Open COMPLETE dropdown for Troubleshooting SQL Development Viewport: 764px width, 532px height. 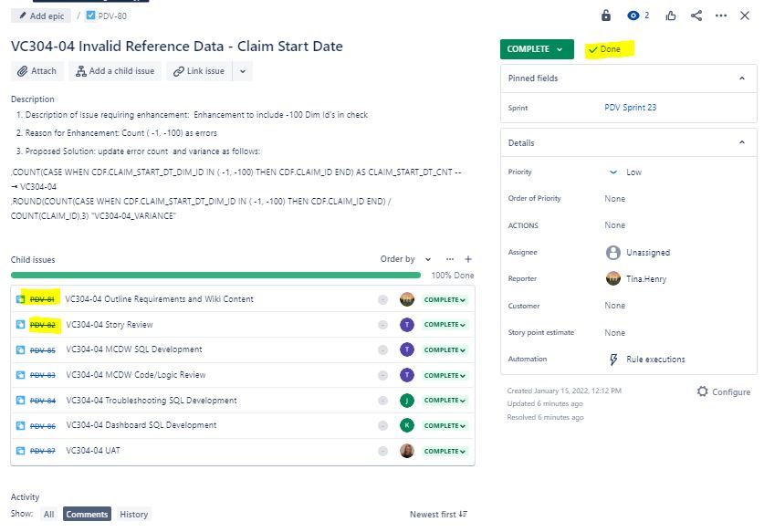click(445, 400)
